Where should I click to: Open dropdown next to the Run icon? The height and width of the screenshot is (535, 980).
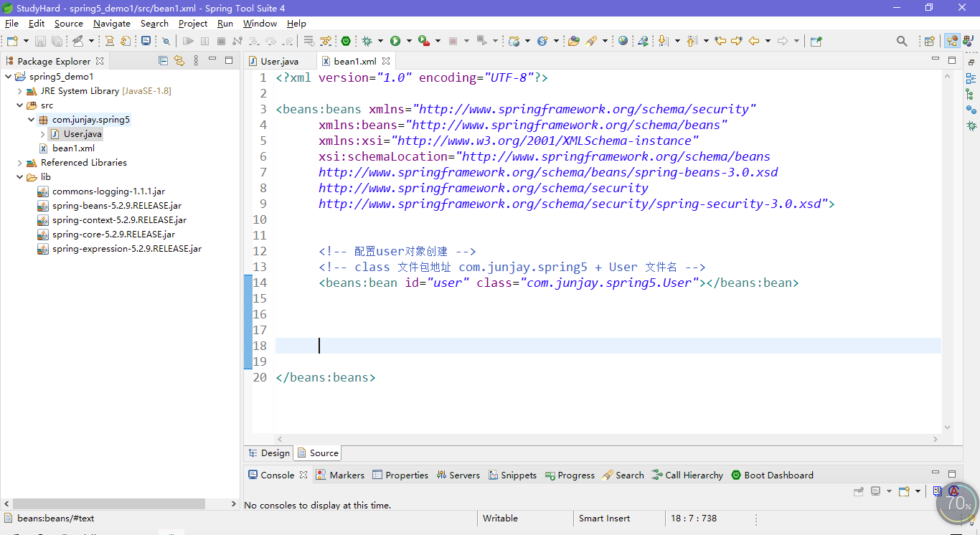(x=409, y=41)
